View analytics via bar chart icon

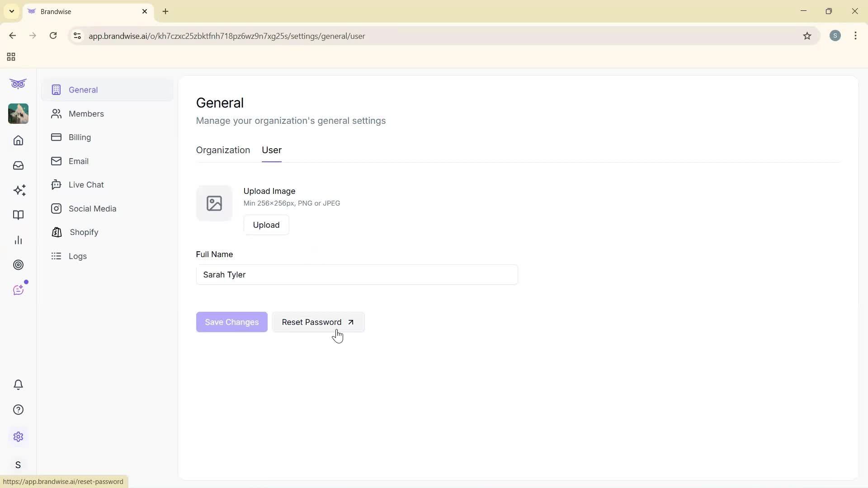18,240
